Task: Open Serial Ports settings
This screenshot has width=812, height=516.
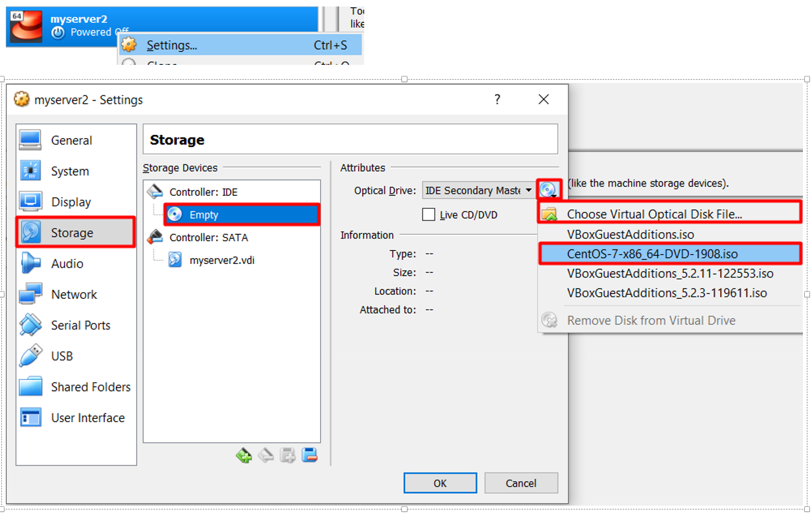Action: click(76, 325)
